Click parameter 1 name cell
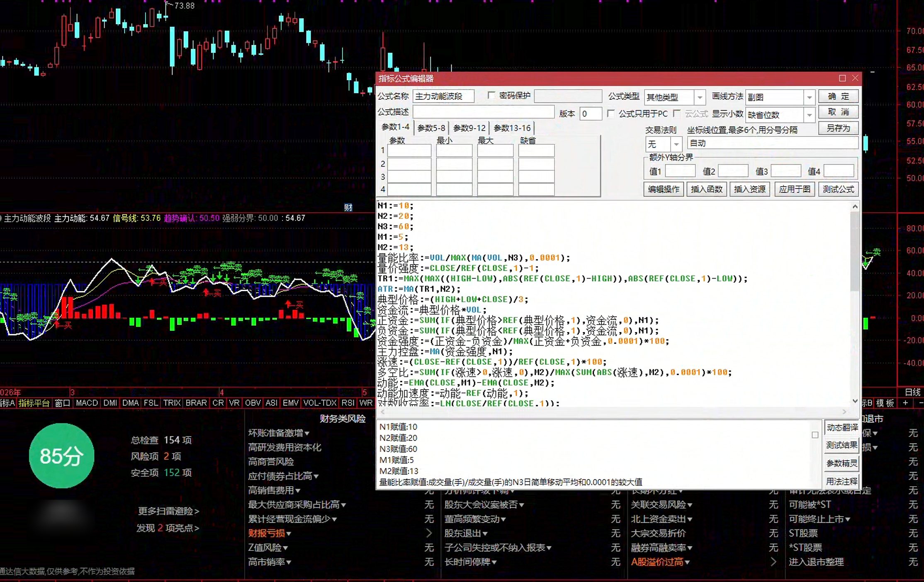The width and height of the screenshot is (924, 582). (409, 150)
